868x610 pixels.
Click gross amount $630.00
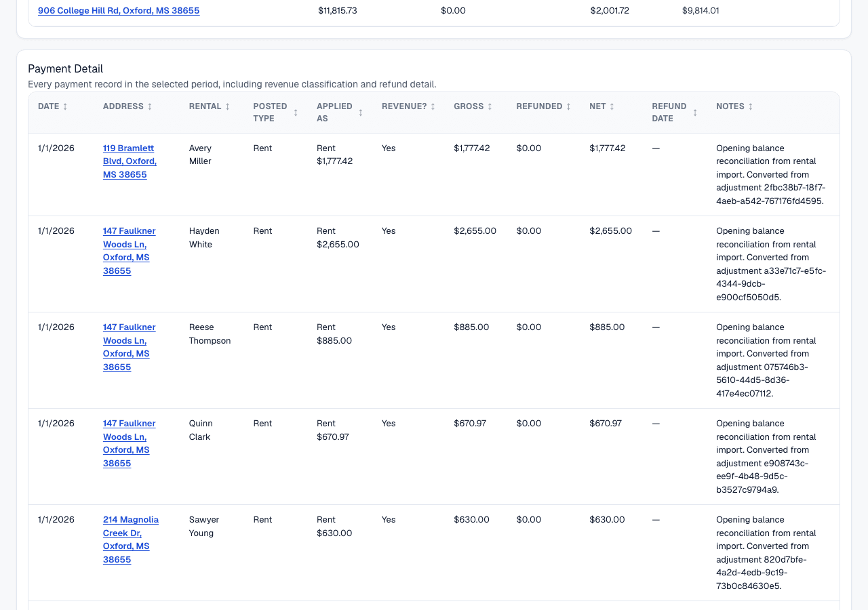click(471, 520)
